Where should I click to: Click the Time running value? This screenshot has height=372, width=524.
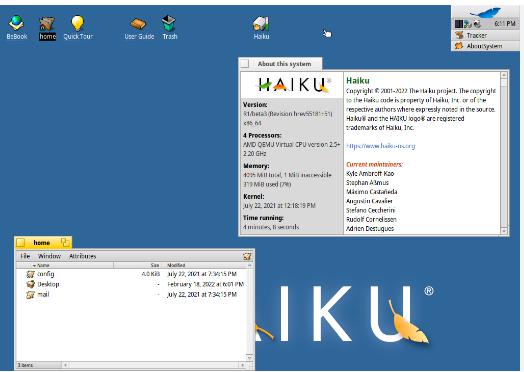click(271, 227)
